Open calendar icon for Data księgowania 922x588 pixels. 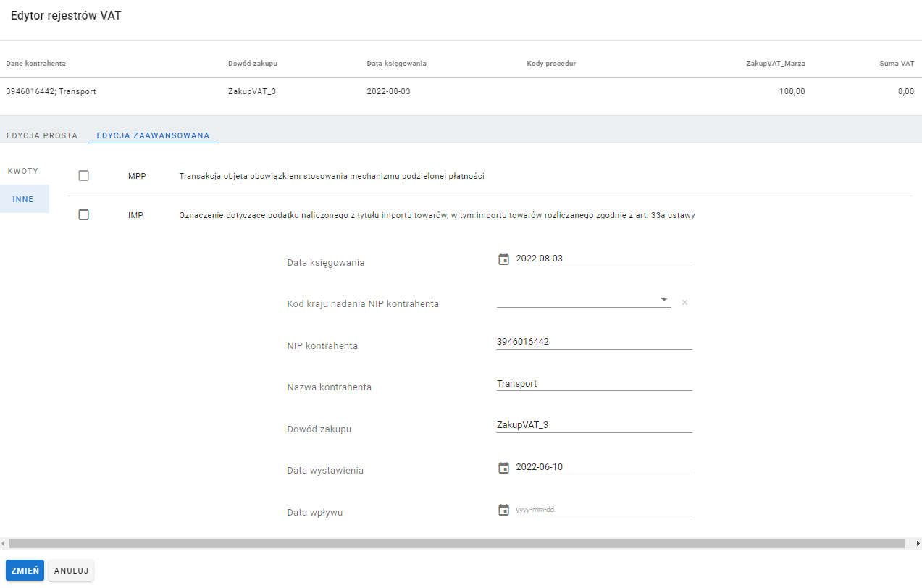pyautogui.click(x=504, y=259)
